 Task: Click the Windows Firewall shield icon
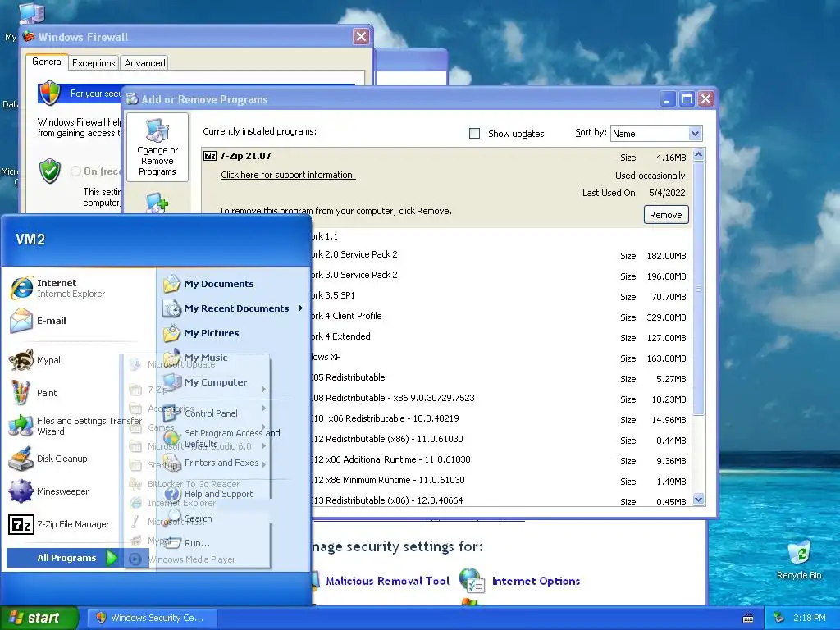[49, 93]
